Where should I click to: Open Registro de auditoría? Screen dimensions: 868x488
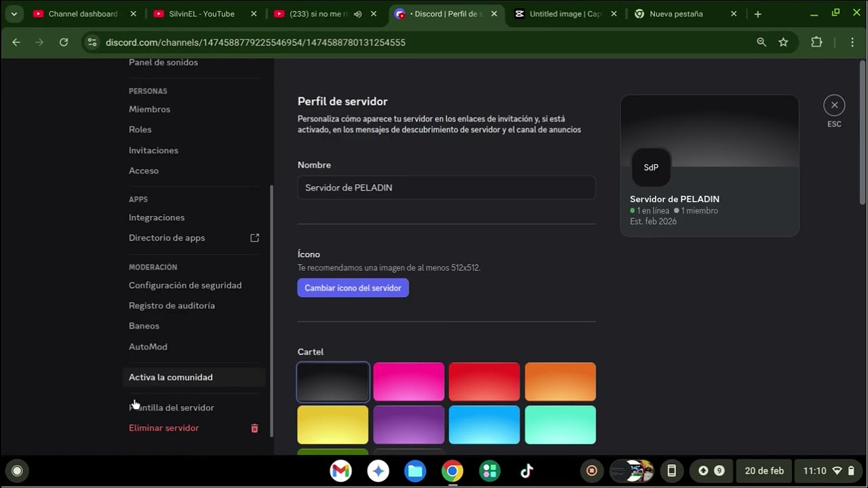(x=172, y=306)
